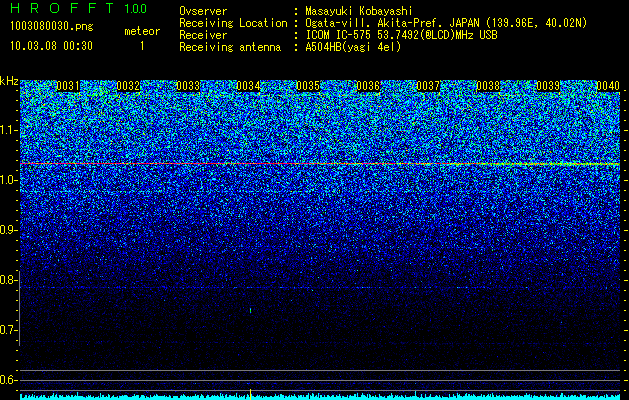
Task: Click the Ovserver field label
Action: pos(203,11)
